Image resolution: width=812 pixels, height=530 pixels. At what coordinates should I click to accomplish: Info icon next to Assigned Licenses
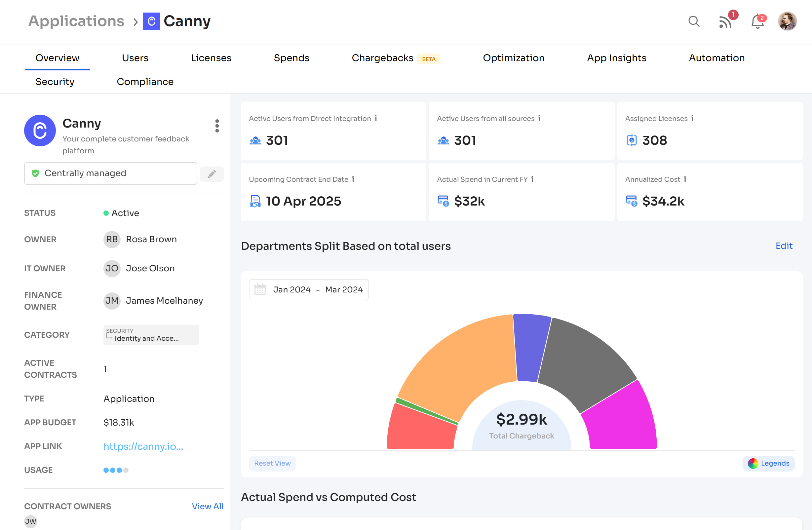(x=692, y=118)
